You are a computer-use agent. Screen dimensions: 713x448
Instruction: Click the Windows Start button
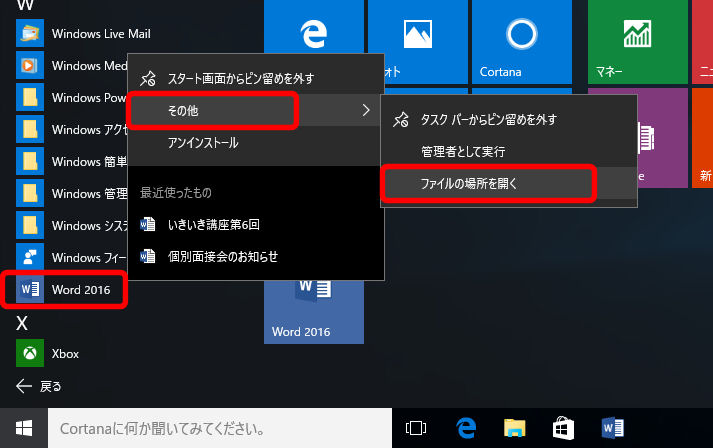[x=24, y=428]
